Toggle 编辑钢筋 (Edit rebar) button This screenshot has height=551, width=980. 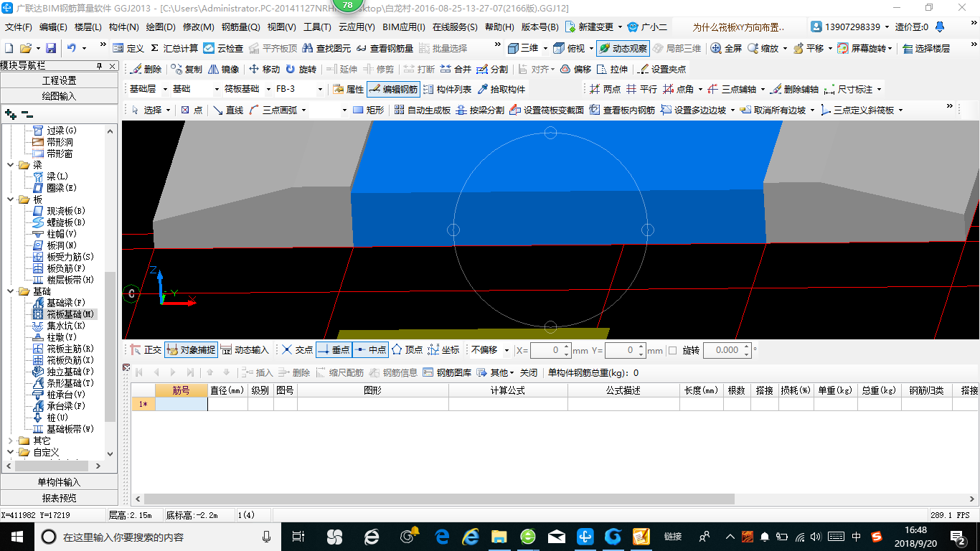point(393,89)
